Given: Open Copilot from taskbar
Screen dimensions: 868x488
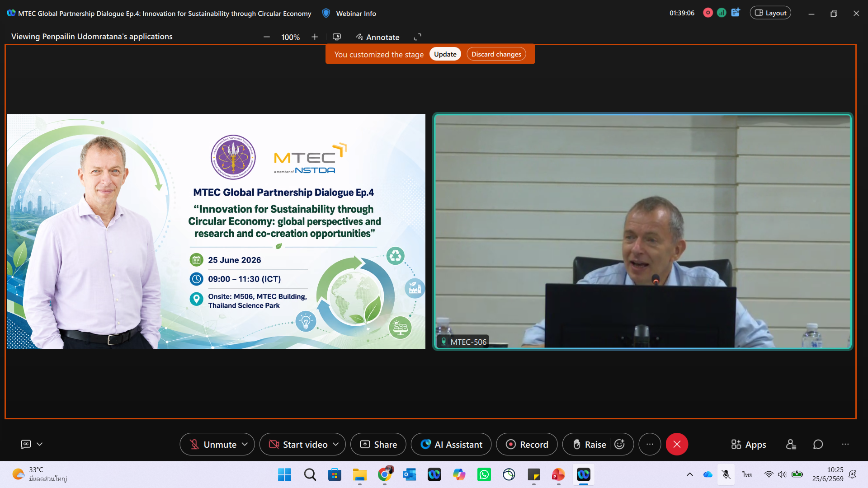Looking at the screenshot, I should [459, 475].
